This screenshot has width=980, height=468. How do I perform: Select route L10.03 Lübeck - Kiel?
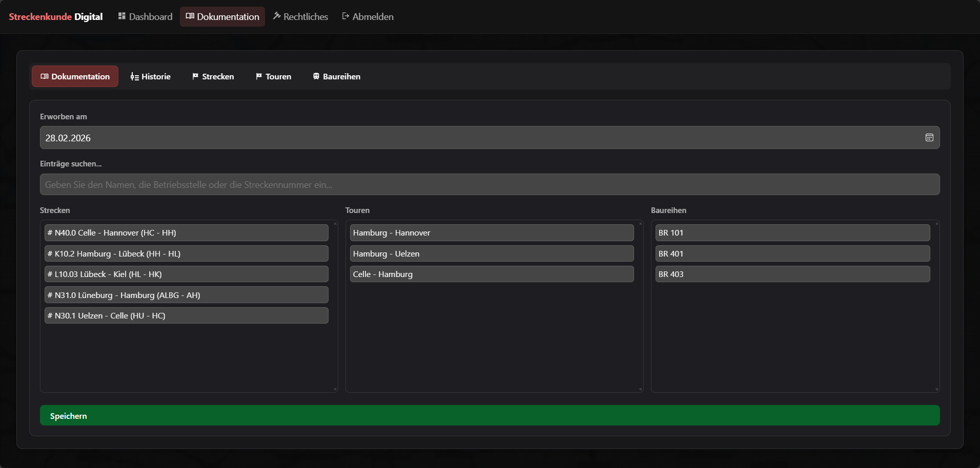(186, 274)
